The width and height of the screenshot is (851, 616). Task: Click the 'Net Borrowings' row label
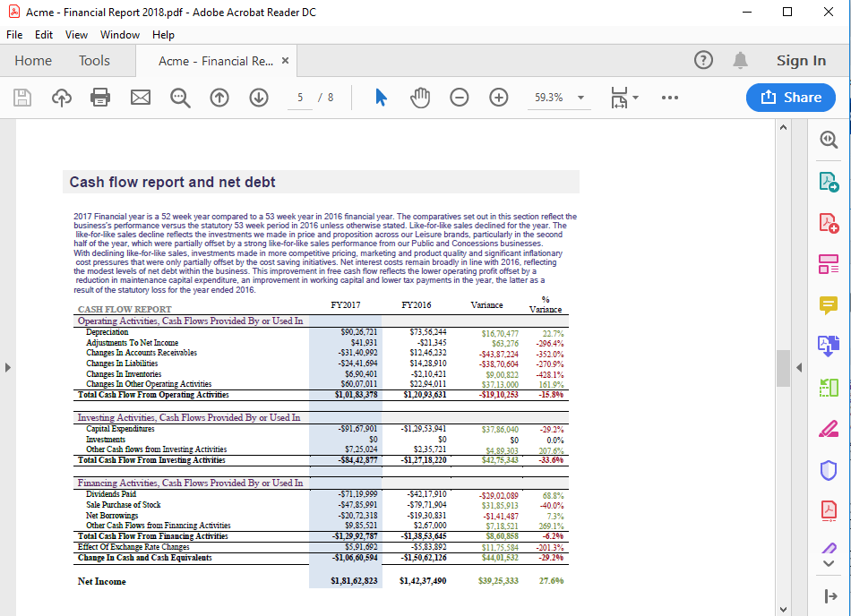(x=112, y=516)
